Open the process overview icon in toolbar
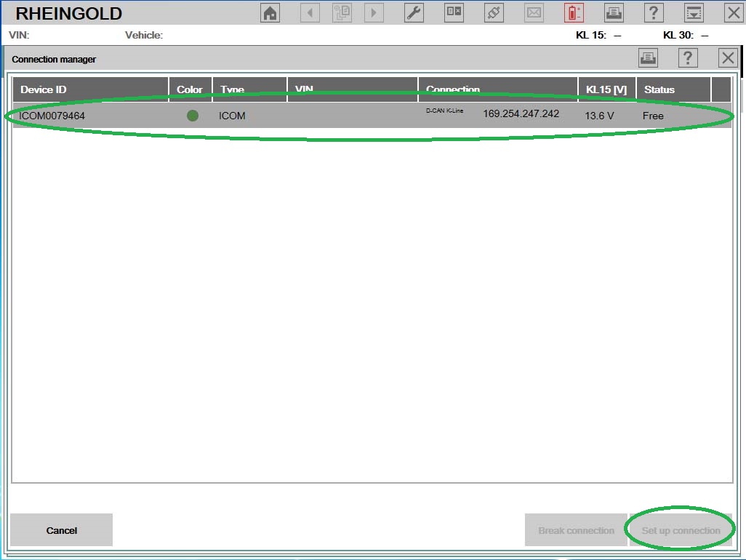Image resolution: width=746 pixels, height=560 pixels. (x=342, y=13)
